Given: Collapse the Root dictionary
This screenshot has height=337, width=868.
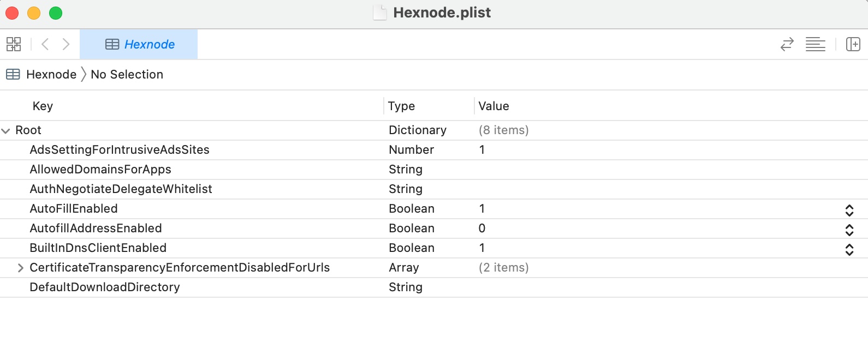Looking at the screenshot, I should (6, 130).
